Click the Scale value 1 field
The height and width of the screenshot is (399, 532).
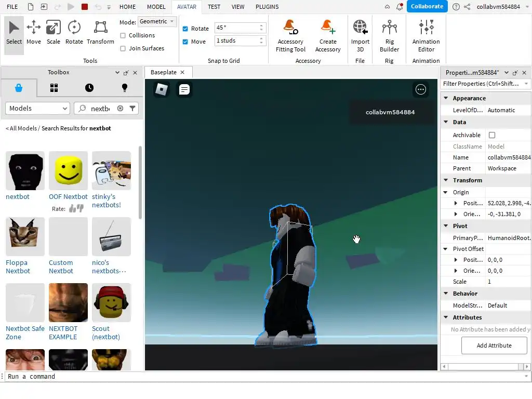click(508, 282)
